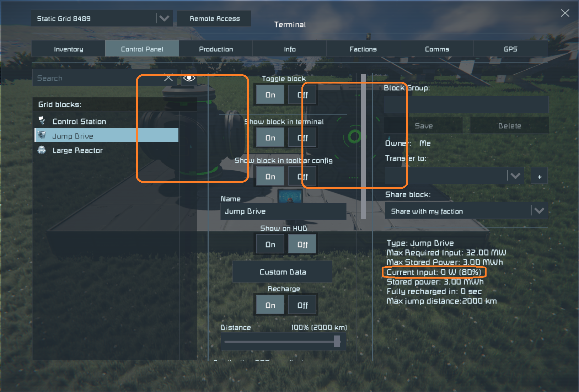
Task: Click the Control Station block icon
Action: (x=42, y=121)
